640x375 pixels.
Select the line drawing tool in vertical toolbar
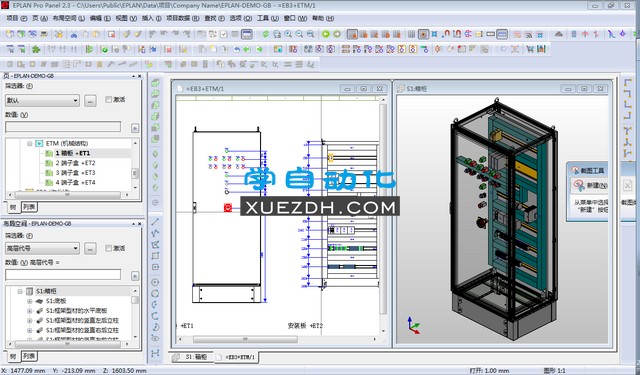coord(155,222)
